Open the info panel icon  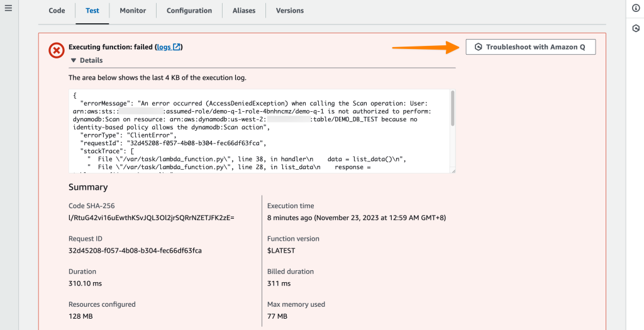point(635,9)
